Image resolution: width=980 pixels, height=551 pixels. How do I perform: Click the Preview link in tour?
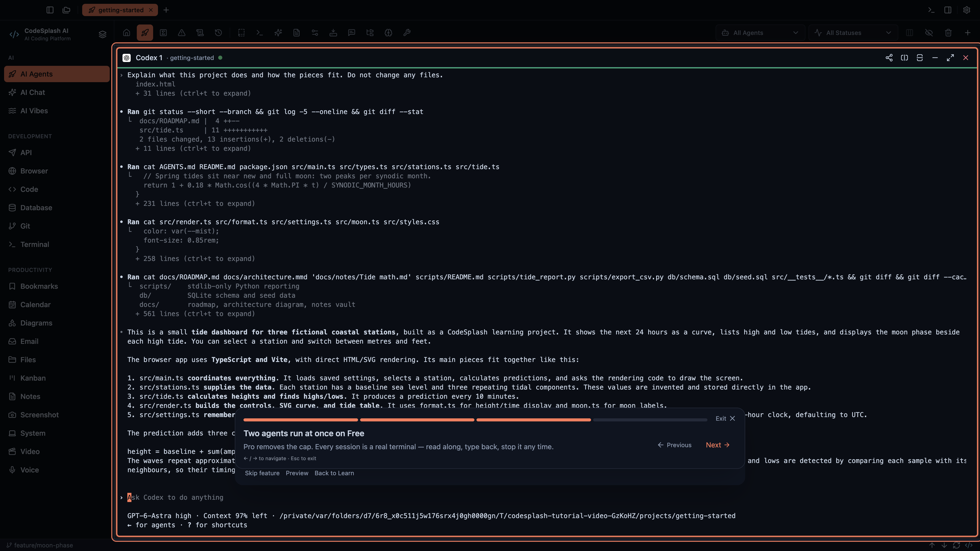coord(297,473)
